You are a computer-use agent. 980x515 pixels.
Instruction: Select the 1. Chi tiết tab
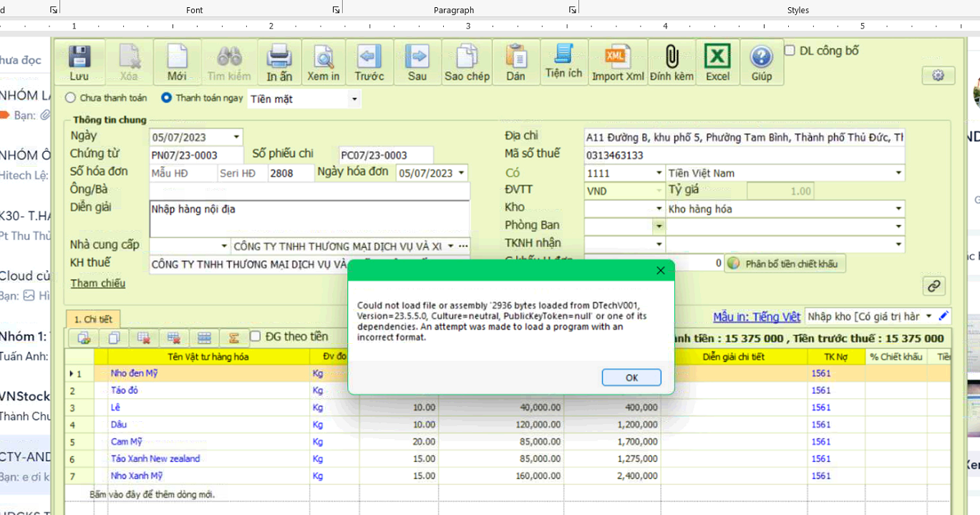point(93,319)
